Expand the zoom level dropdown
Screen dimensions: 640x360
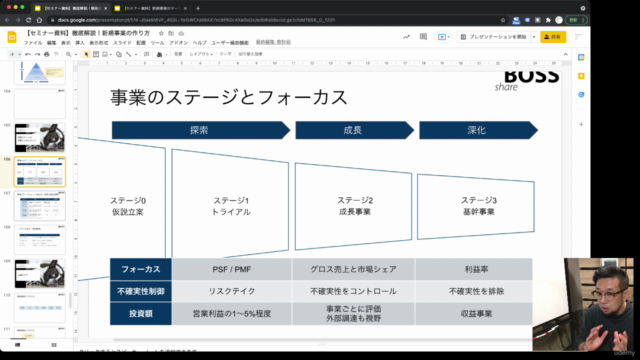[76, 54]
